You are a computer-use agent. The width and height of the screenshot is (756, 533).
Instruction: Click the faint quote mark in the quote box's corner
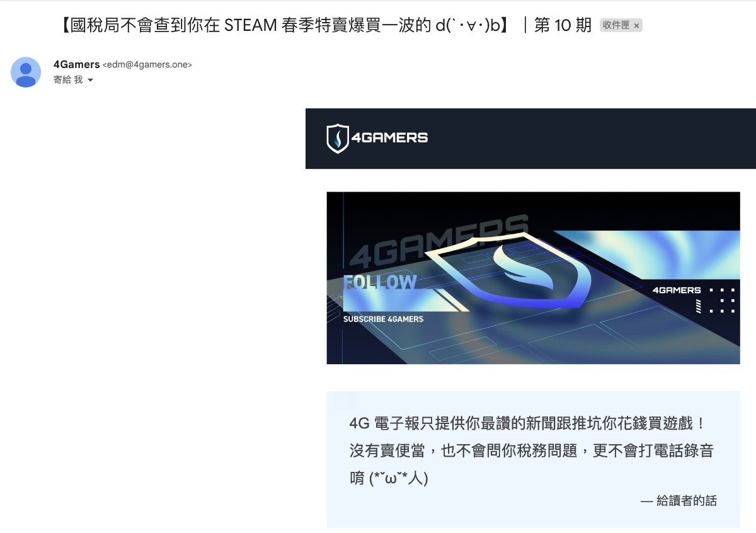(345, 401)
